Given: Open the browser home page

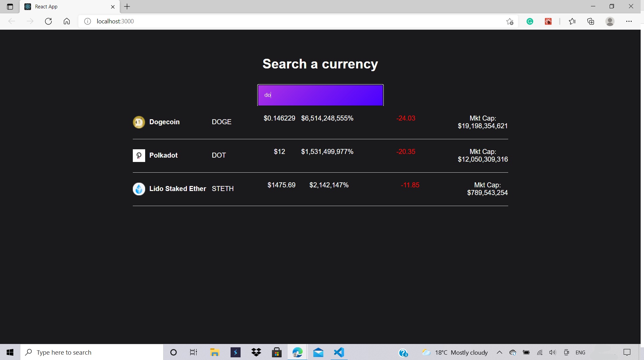Looking at the screenshot, I should click(x=67, y=21).
